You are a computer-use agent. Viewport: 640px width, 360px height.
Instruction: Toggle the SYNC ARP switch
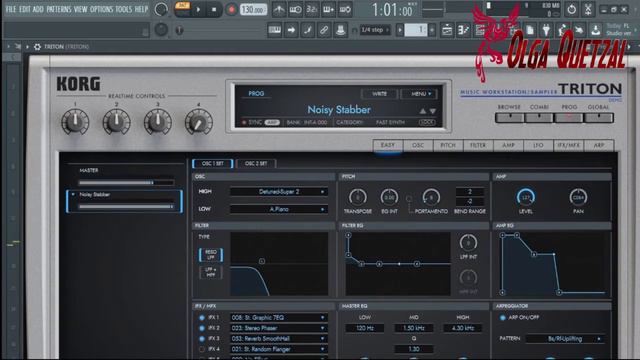click(x=272, y=122)
